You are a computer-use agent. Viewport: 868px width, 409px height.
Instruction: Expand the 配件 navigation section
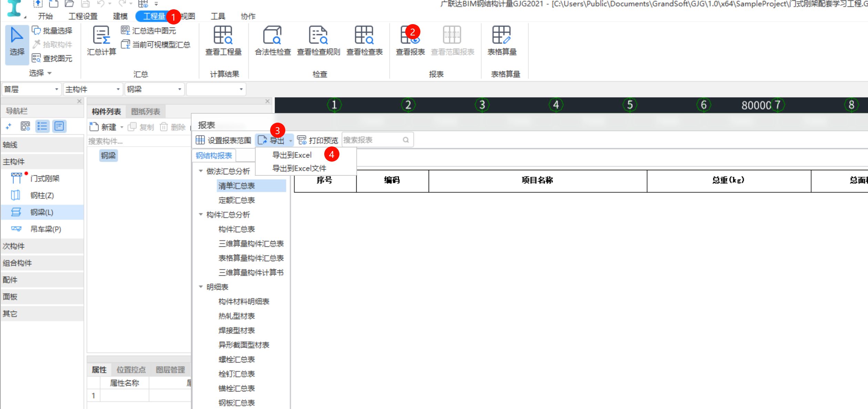42,280
